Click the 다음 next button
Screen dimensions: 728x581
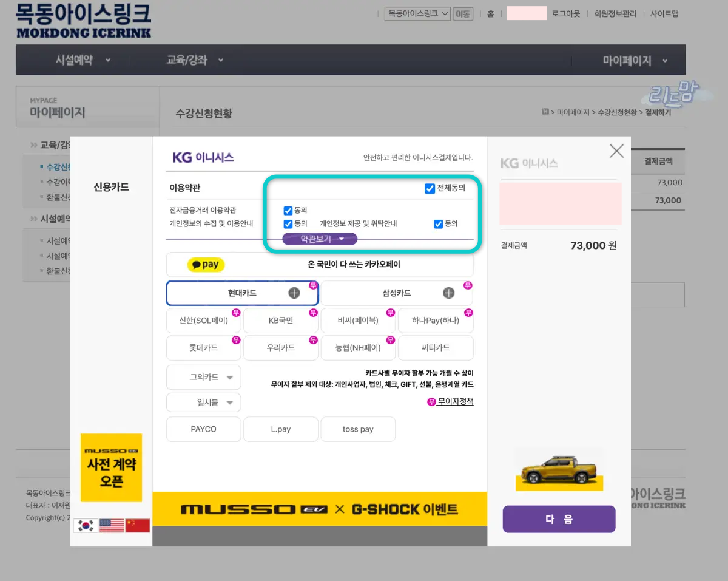point(559,519)
